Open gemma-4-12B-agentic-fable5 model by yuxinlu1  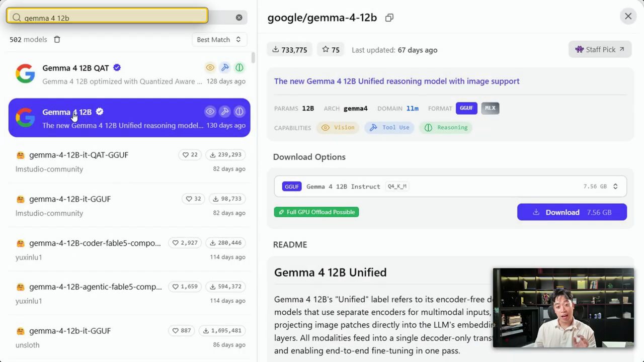(x=129, y=293)
